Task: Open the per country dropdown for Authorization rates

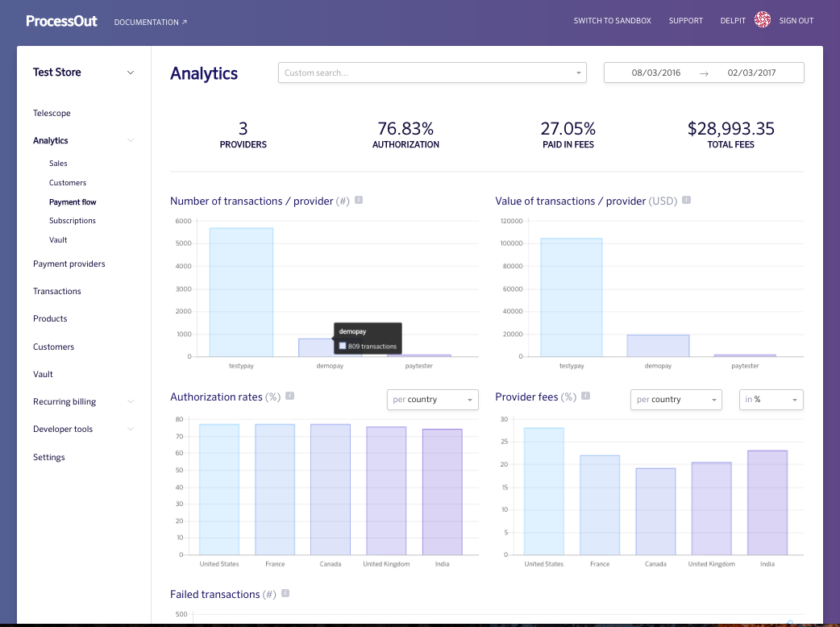Action: 432,399
